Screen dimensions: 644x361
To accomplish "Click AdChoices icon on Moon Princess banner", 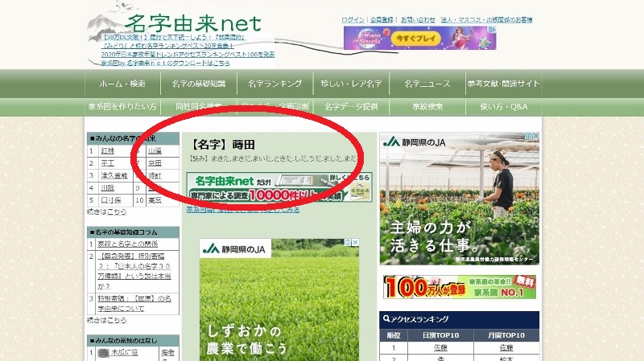I will tap(492, 30).
